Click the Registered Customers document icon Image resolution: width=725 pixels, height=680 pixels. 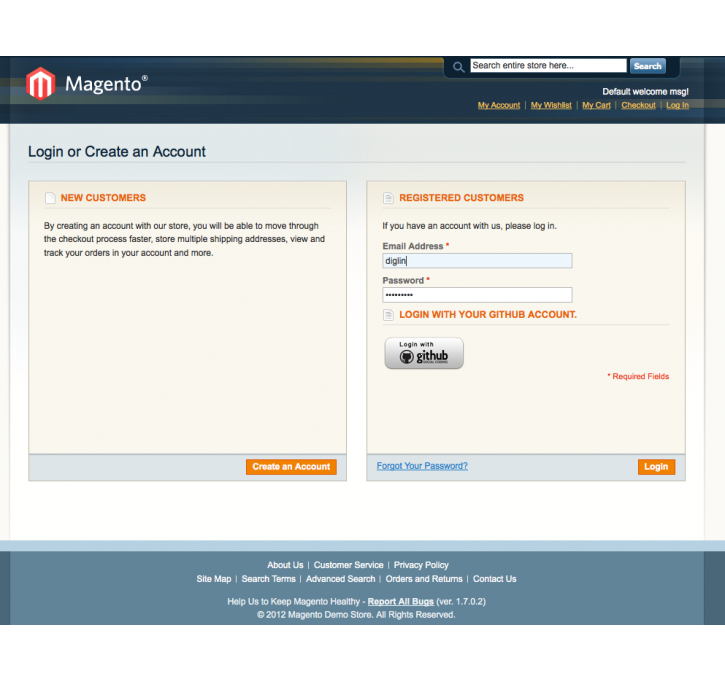tap(388, 198)
